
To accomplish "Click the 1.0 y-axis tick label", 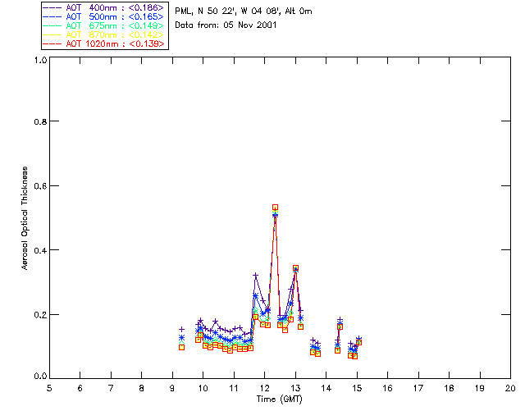I will (x=40, y=60).
